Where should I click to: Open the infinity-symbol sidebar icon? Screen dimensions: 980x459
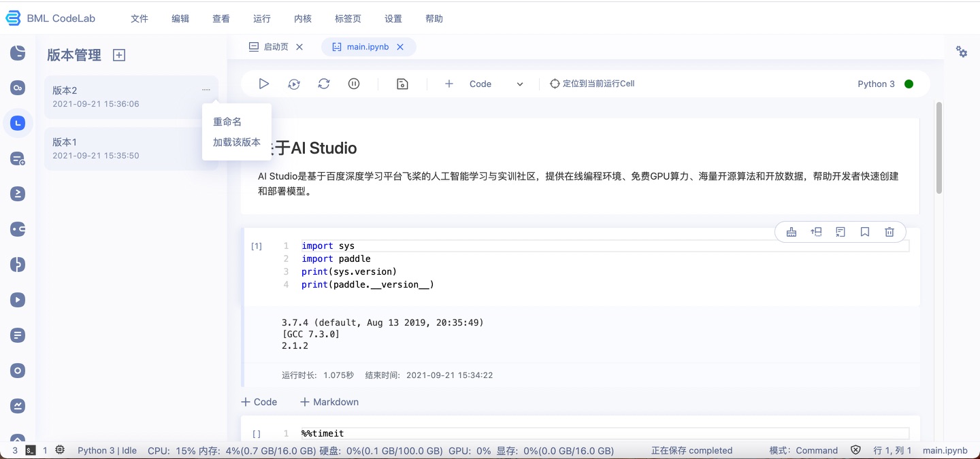click(x=18, y=88)
